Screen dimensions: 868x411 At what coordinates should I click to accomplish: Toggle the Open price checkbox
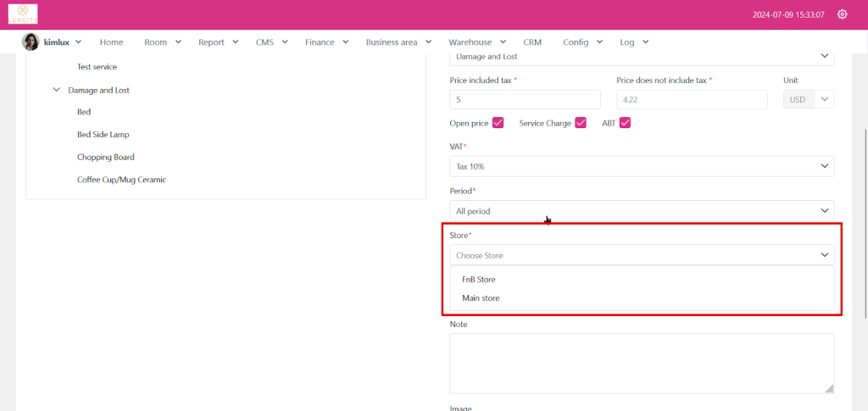pyautogui.click(x=498, y=123)
